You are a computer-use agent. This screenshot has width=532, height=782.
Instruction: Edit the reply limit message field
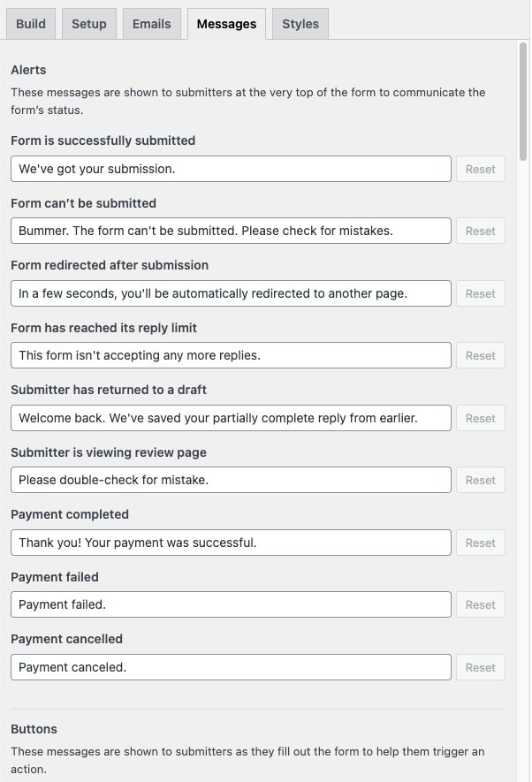click(x=231, y=355)
